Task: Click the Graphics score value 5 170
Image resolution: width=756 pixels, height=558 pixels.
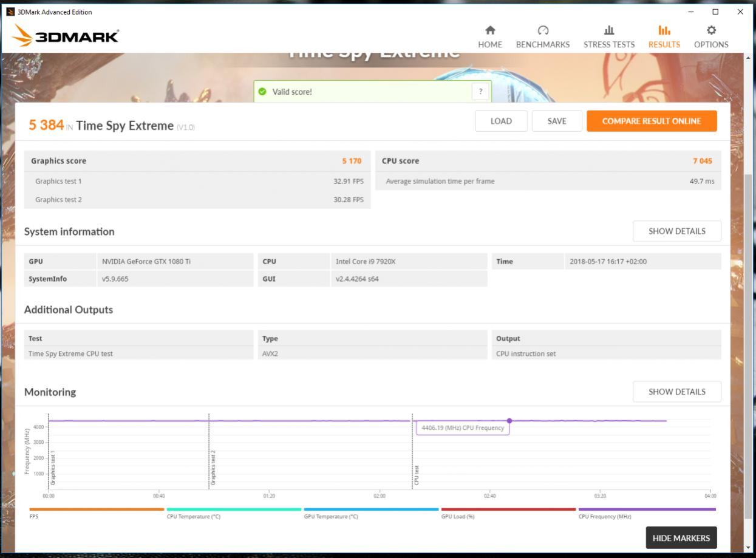Action: tap(352, 161)
